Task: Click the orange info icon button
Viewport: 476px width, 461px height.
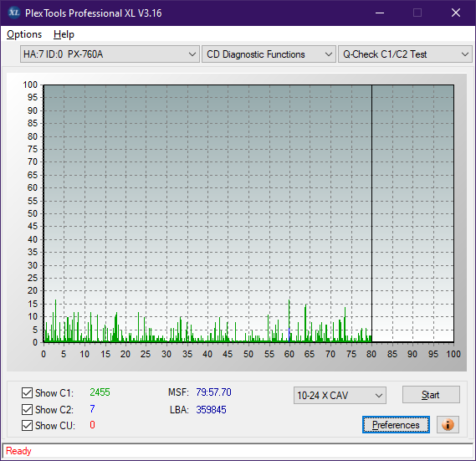Action: (x=448, y=424)
